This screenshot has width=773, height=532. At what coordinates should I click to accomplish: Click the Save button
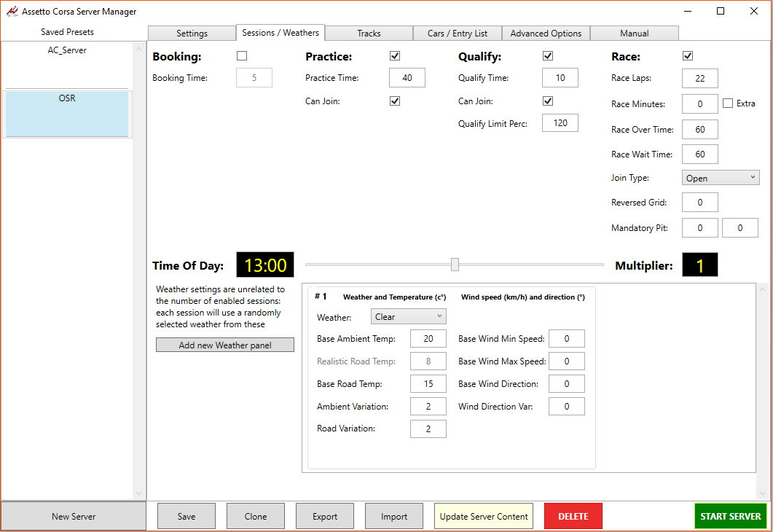(187, 516)
